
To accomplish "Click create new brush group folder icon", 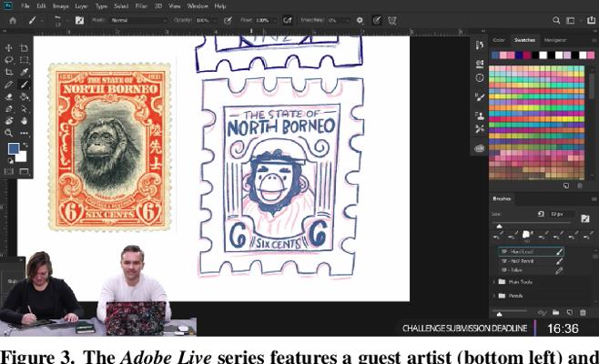I will coord(556,313).
